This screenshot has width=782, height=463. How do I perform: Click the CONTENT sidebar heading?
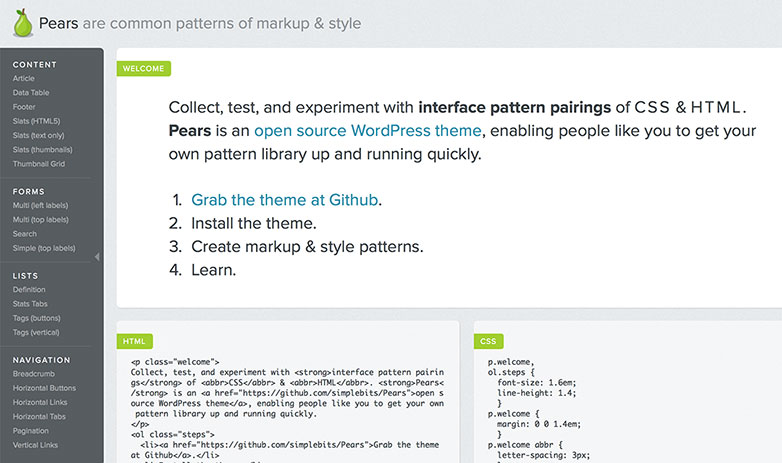[34, 65]
